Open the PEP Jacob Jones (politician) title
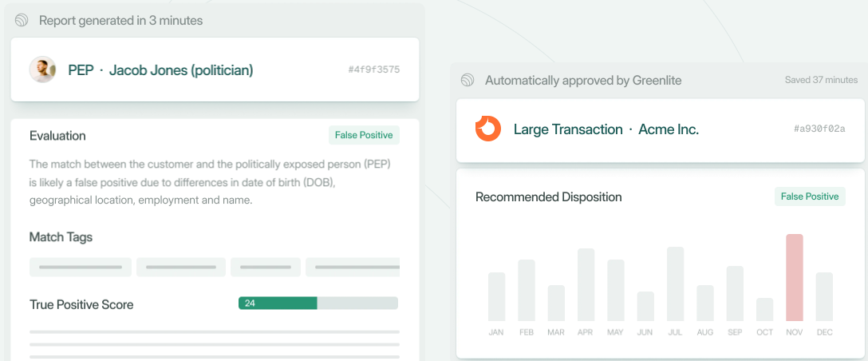Image resolution: width=868 pixels, height=361 pixels. click(x=160, y=70)
